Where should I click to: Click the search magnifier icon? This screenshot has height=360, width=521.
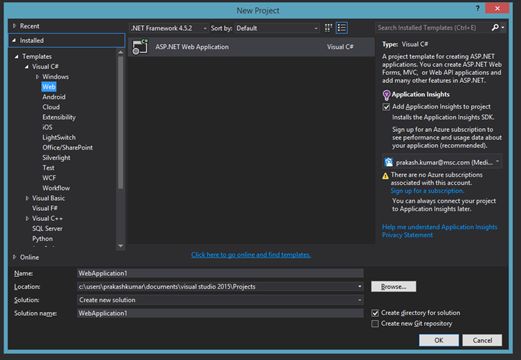(495, 28)
